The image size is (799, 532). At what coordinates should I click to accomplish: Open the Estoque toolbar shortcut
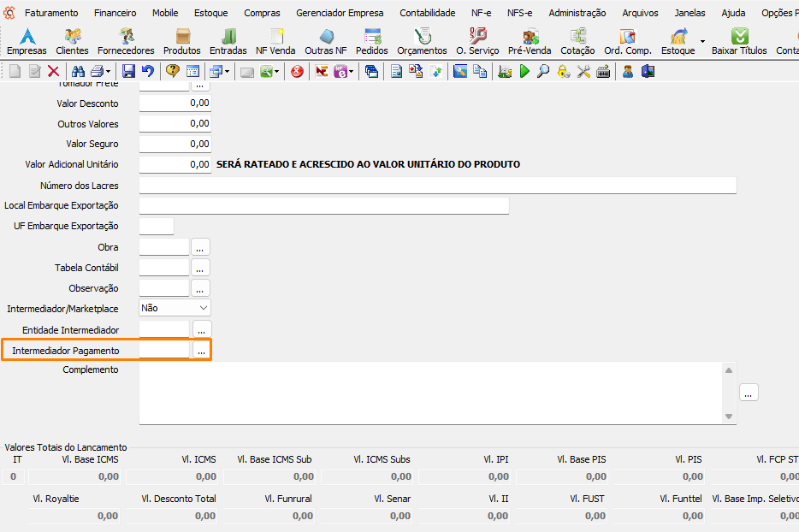click(x=678, y=42)
